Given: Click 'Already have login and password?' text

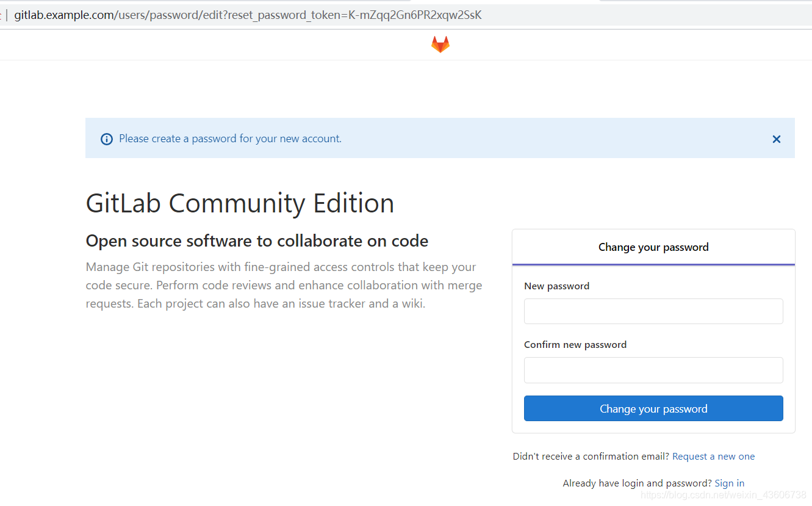Looking at the screenshot, I should 637,483.
